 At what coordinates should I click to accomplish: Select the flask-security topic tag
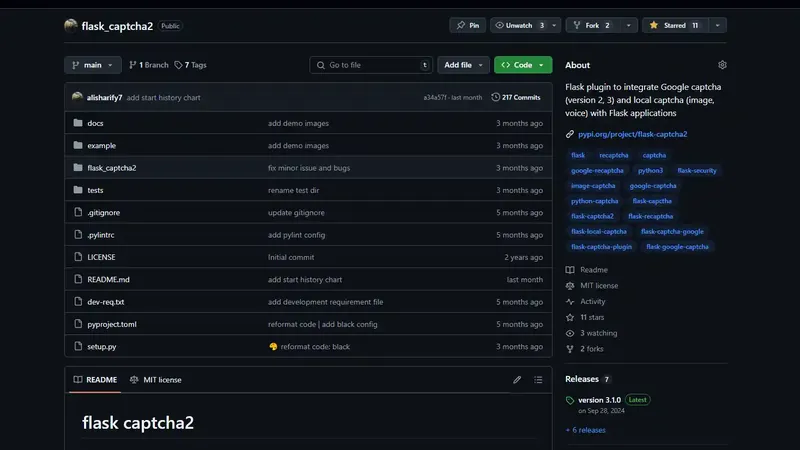coord(697,170)
